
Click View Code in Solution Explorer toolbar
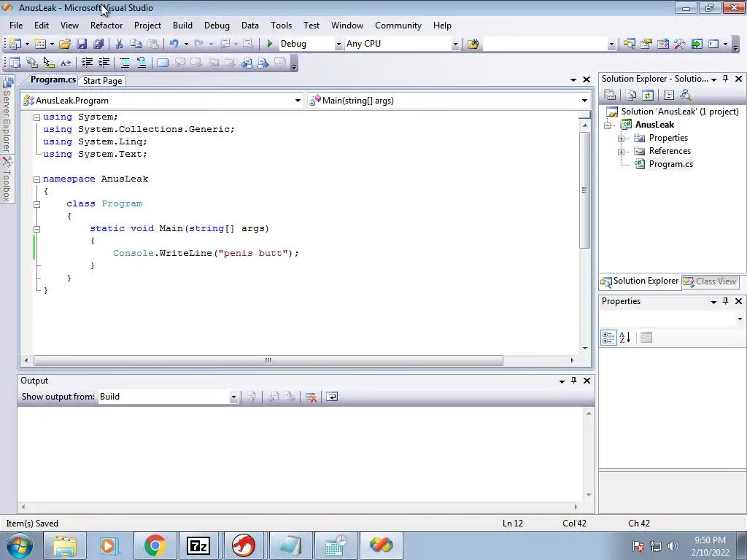(x=668, y=96)
